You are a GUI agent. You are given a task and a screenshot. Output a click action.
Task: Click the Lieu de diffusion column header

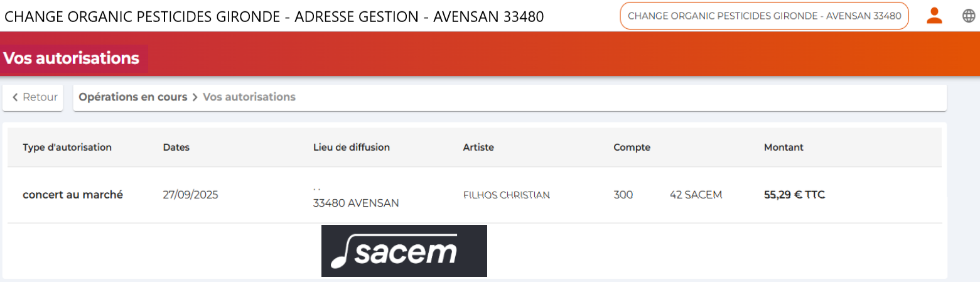[x=352, y=148]
